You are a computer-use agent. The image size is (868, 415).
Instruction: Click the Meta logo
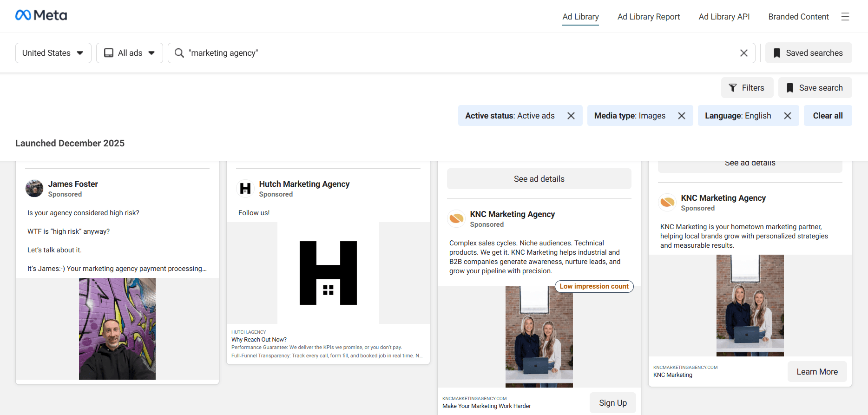coord(41,15)
